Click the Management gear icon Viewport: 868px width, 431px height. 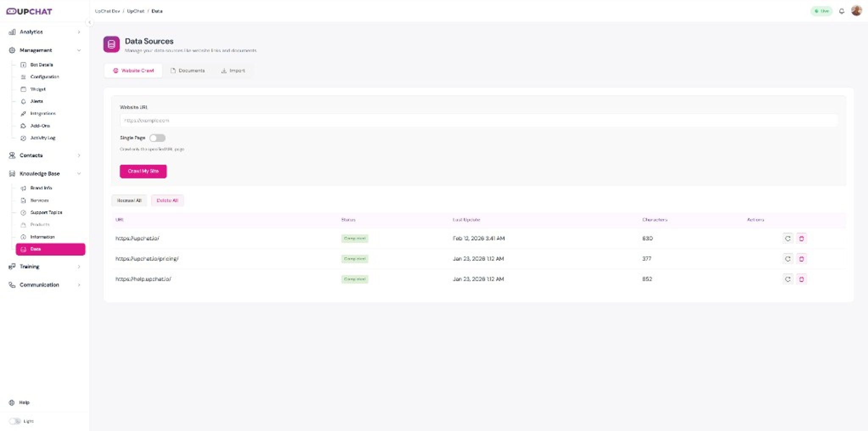[x=12, y=50]
